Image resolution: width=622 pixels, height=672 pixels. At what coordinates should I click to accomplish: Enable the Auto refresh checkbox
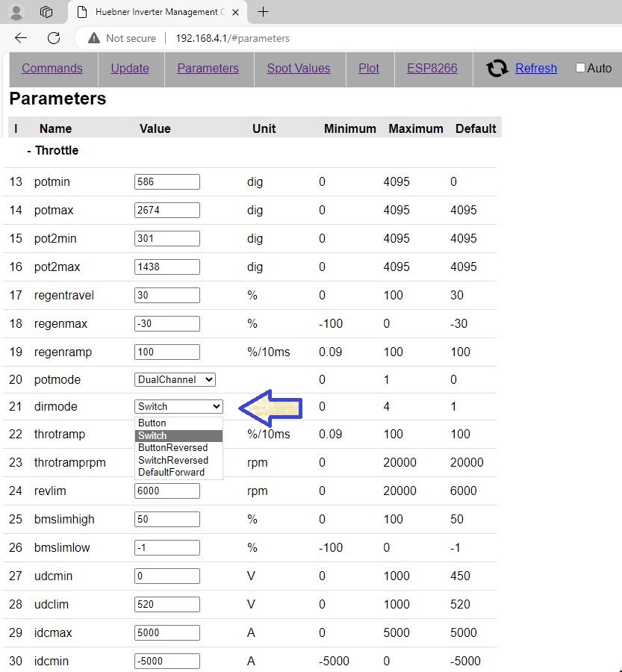tap(580, 68)
